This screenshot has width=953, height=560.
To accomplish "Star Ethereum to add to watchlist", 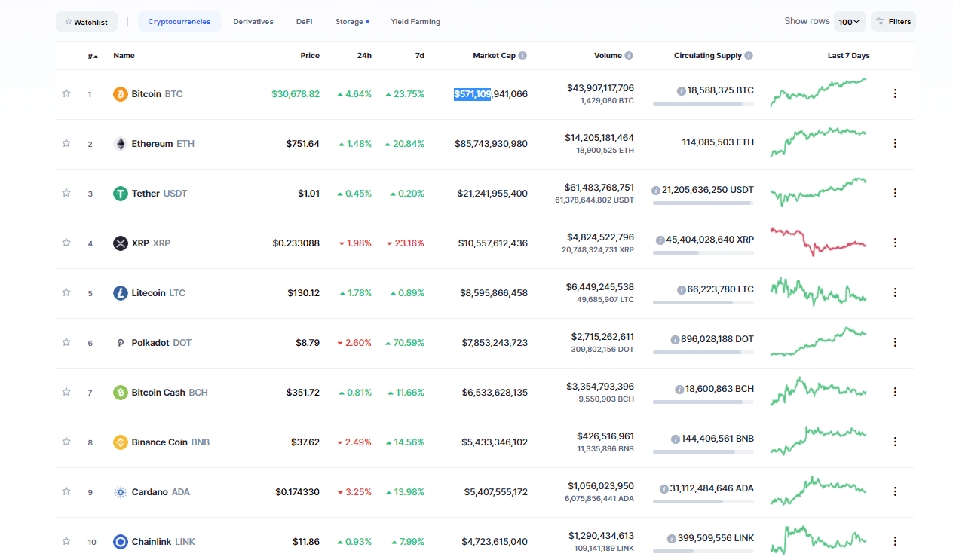I will click(x=66, y=143).
